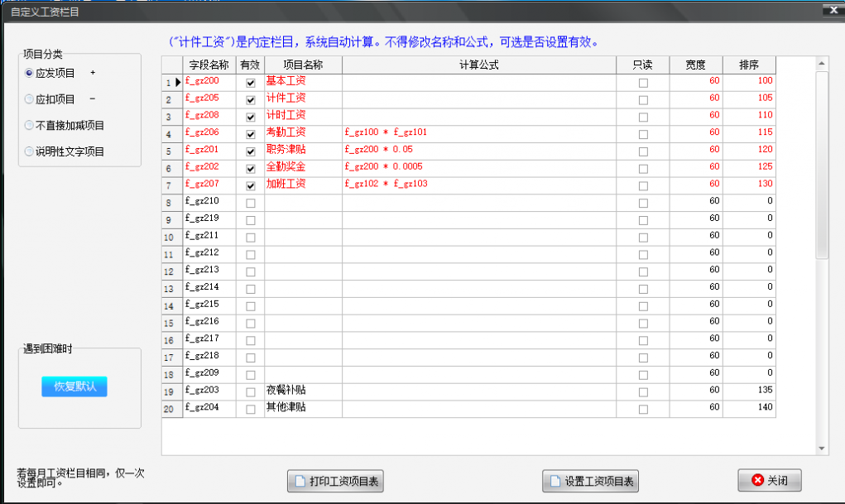Screen dimensions: 845x504
Task: Click field name f_gz219
Action: pos(202,218)
